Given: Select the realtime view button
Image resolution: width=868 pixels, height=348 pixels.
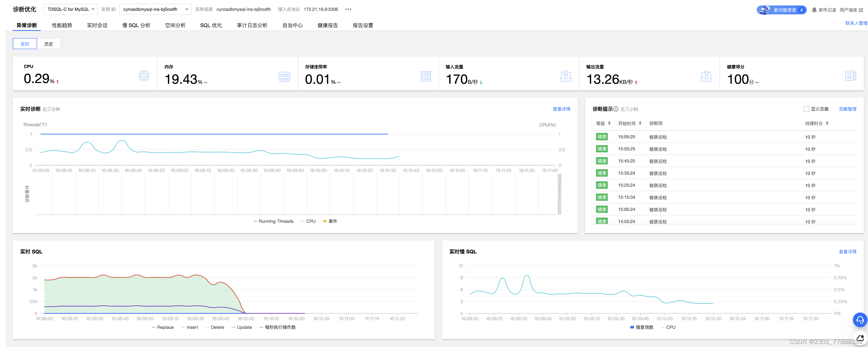Looking at the screenshot, I should (x=25, y=44).
